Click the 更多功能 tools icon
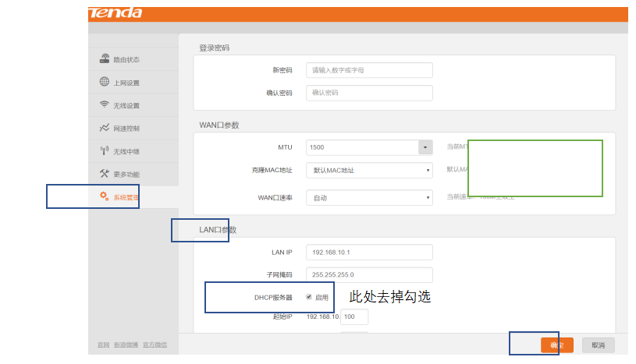636x364 pixels. [x=104, y=174]
